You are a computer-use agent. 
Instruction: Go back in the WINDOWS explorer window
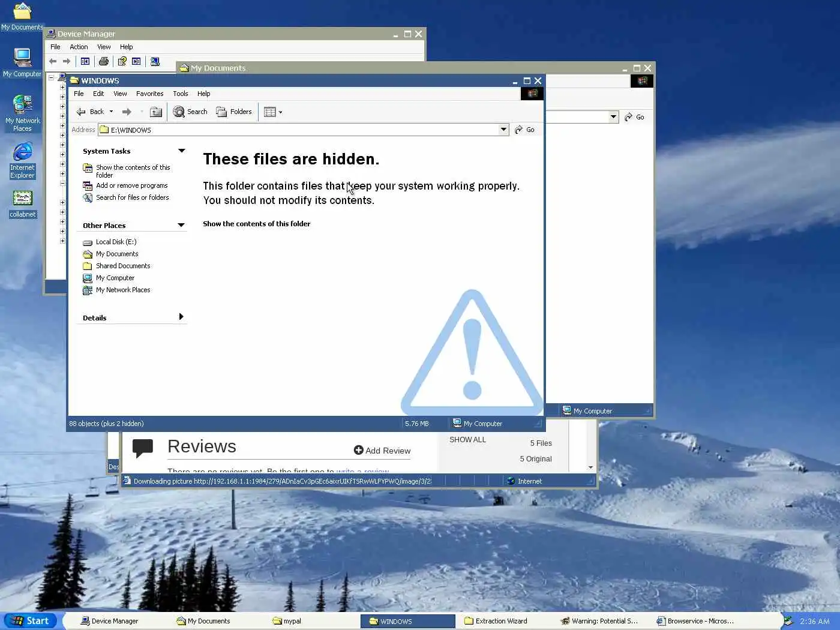tap(91, 112)
